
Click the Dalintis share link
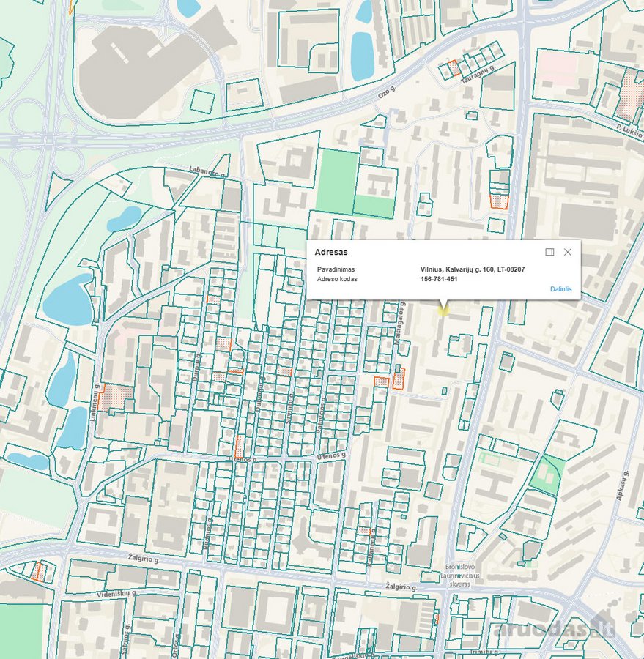pyautogui.click(x=560, y=289)
